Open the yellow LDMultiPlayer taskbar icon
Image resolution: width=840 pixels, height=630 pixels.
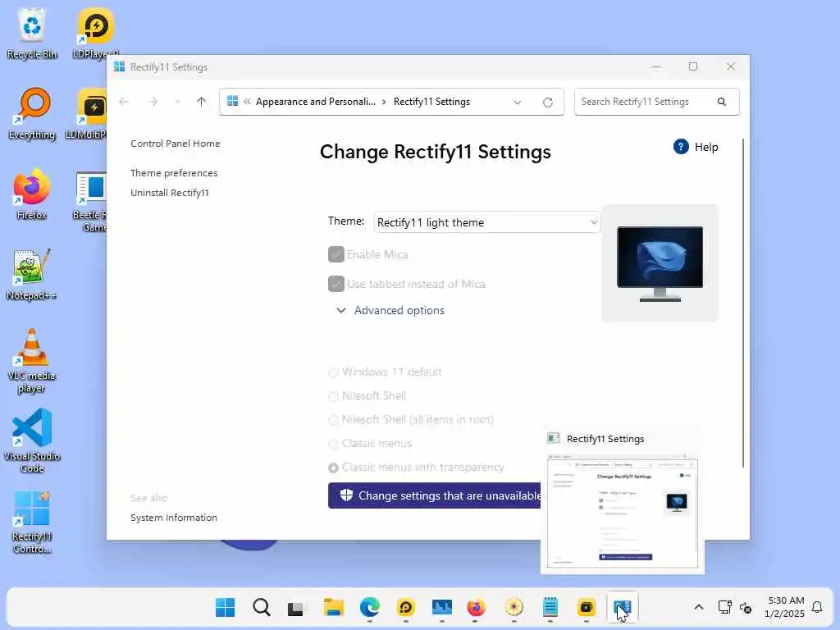587,608
